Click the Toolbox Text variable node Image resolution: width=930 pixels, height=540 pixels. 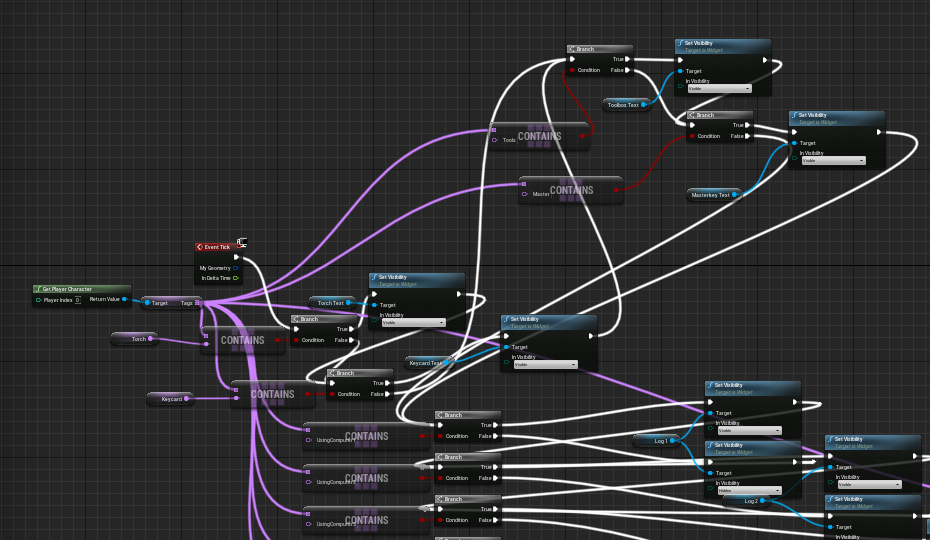point(623,104)
